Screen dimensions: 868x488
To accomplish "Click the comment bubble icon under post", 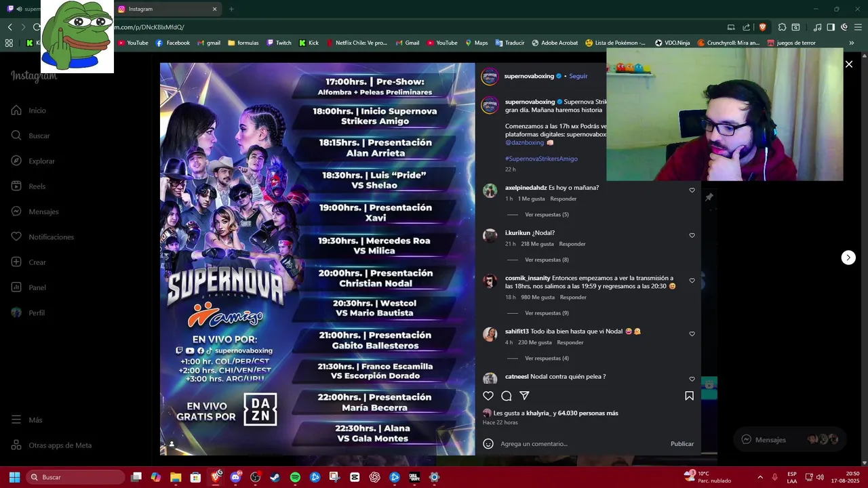I will point(507,396).
